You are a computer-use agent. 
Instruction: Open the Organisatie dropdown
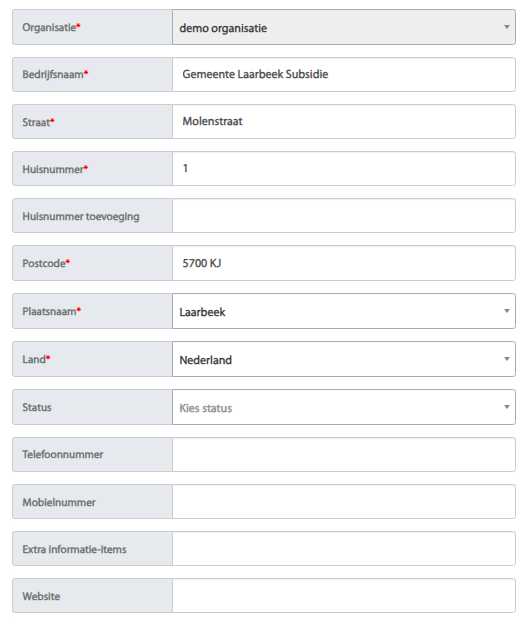[x=344, y=27]
